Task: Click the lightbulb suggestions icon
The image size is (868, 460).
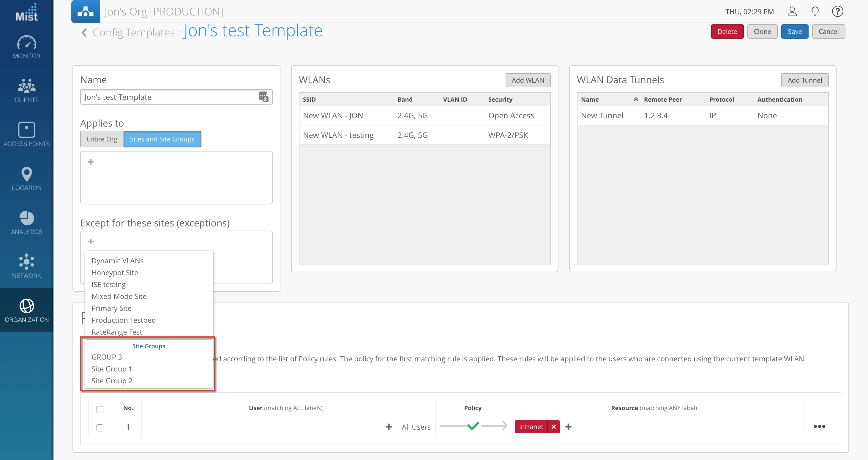Action: pos(815,12)
